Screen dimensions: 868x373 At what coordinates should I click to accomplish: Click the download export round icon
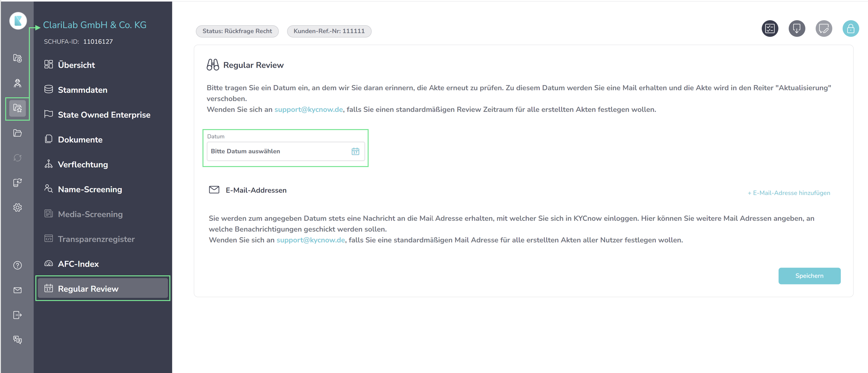[x=797, y=29]
